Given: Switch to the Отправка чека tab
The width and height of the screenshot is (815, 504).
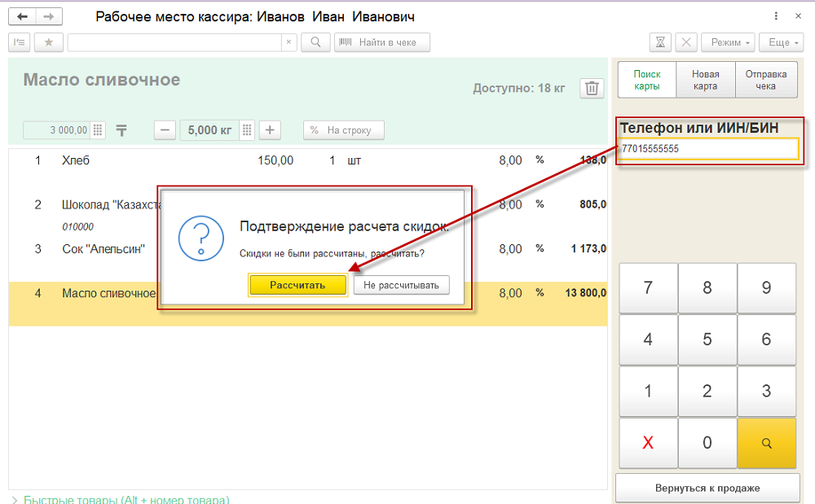Looking at the screenshot, I should (x=765, y=80).
